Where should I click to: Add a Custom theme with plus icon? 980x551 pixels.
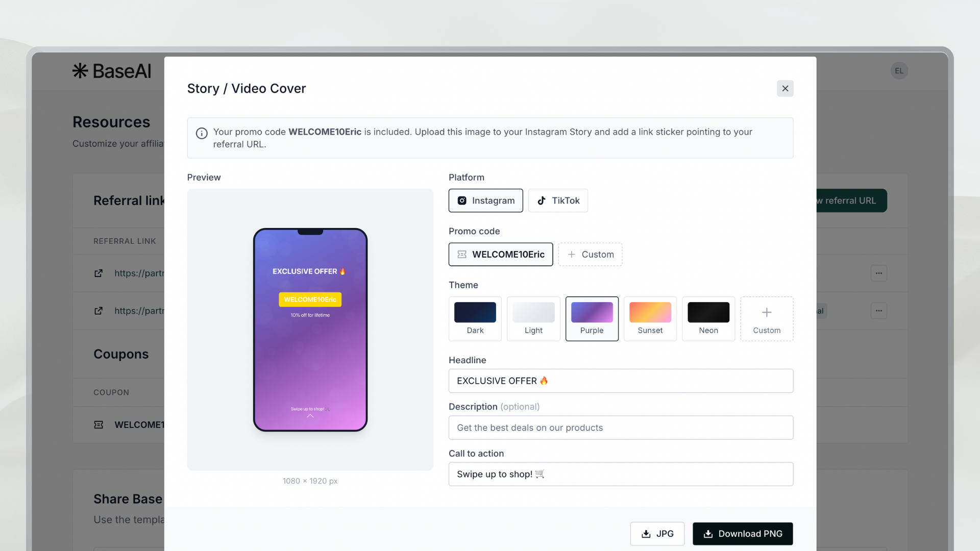pyautogui.click(x=767, y=318)
